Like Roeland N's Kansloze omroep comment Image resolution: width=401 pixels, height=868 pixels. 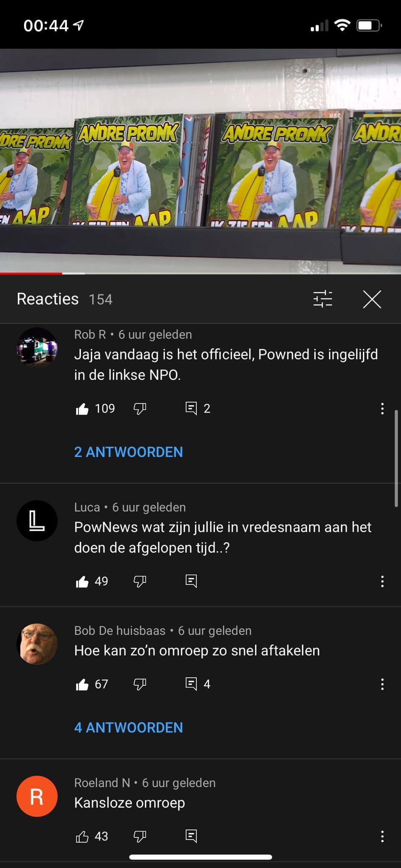(82, 836)
